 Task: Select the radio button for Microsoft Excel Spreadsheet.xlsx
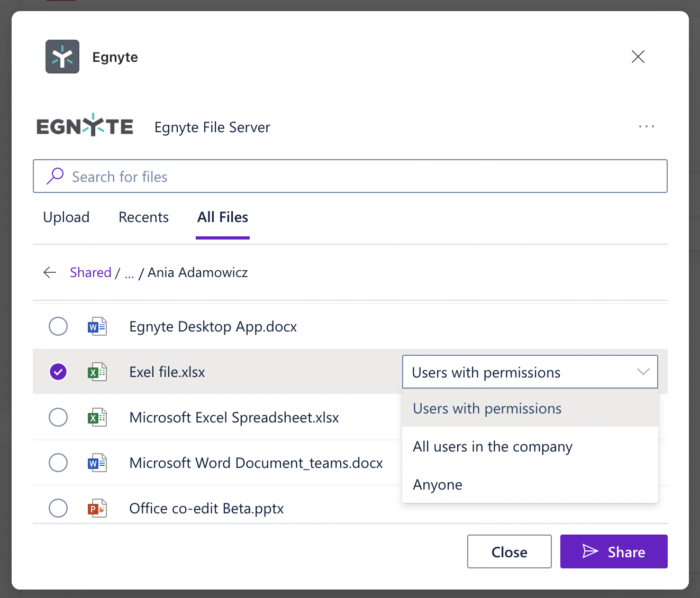58,417
